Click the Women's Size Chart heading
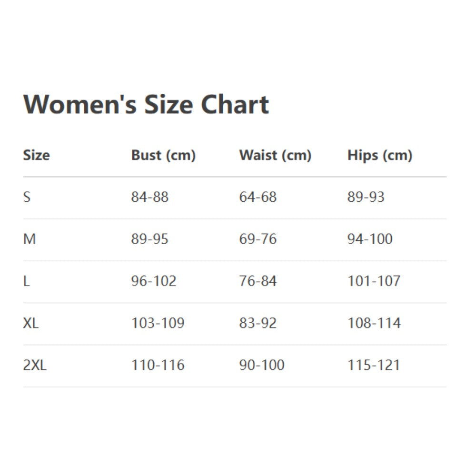The height and width of the screenshot is (476, 476). click(x=146, y=104)
